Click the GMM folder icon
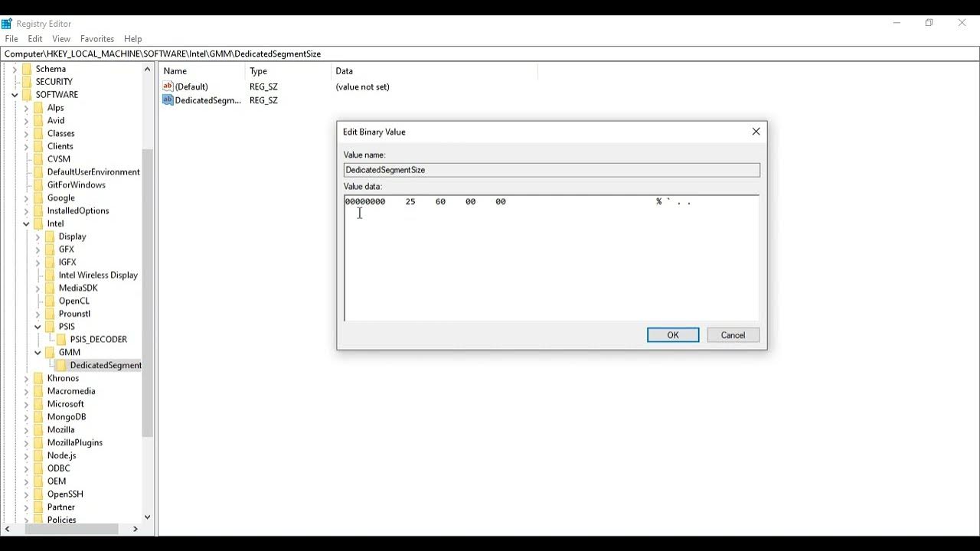The image size is (980, 551). pos(51,352)
